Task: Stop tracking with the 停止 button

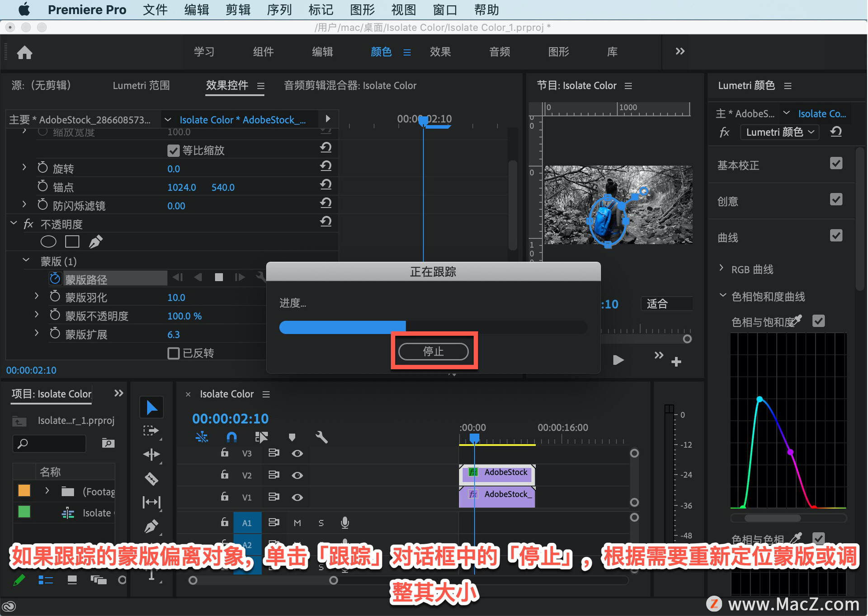Action: (x=433, y=351)
